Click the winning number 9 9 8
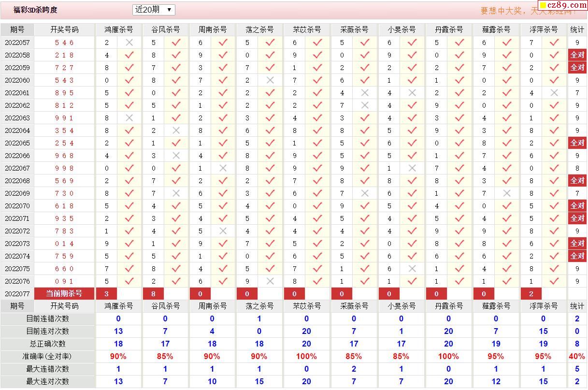 pos(64,168)
